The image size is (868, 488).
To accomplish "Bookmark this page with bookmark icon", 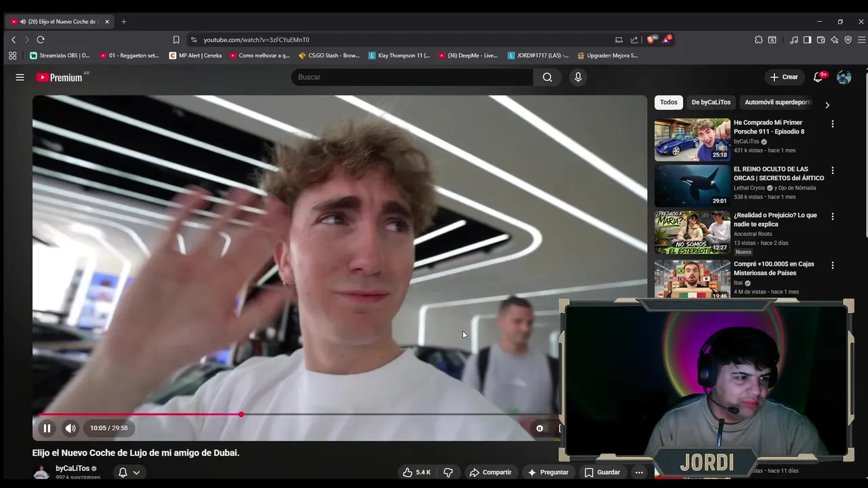I will click(176, 40).
